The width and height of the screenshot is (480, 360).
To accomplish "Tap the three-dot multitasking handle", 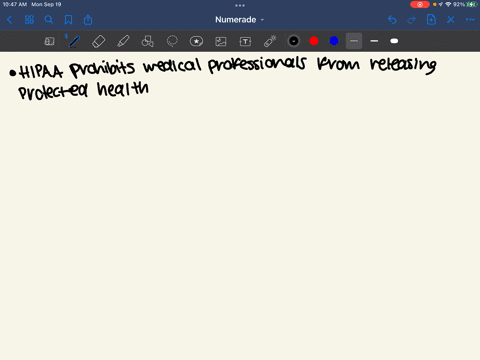I will point(240,5).
